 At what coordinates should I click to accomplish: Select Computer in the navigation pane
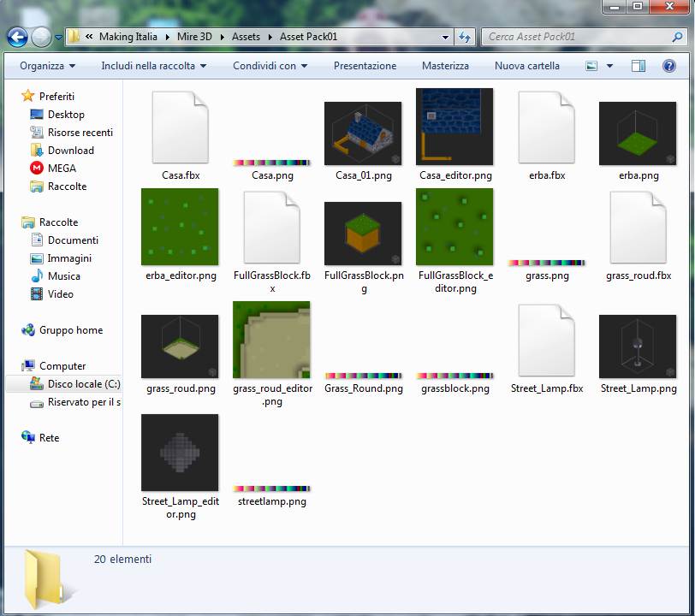point(62,366)
